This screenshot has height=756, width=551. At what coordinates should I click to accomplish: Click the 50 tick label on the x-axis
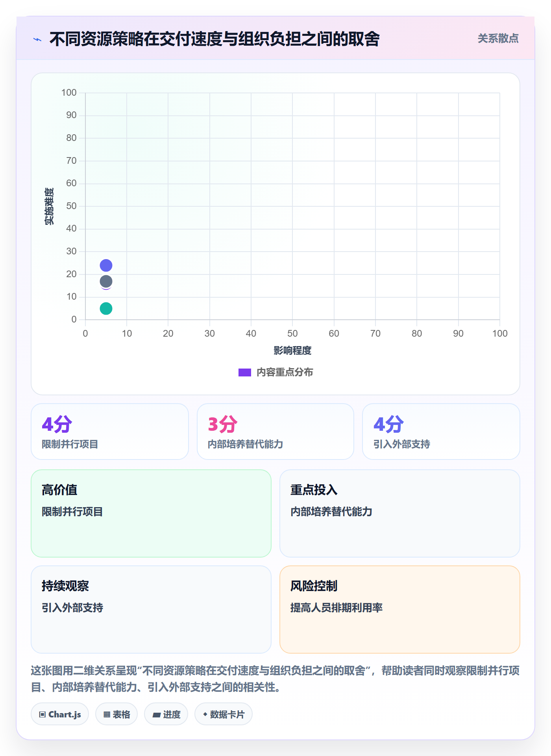click(x=292, y=334)
